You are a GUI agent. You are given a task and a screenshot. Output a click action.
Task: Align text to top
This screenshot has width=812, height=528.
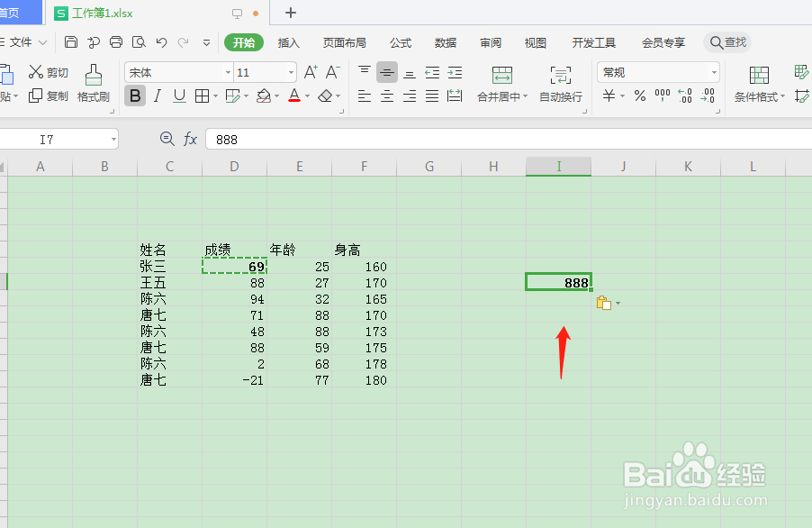[x=365, y=73]
